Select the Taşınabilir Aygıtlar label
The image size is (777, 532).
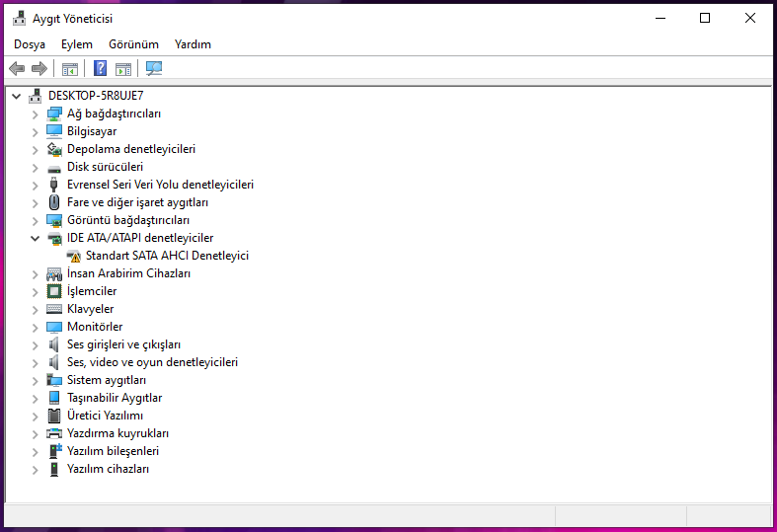coord(115,398)
